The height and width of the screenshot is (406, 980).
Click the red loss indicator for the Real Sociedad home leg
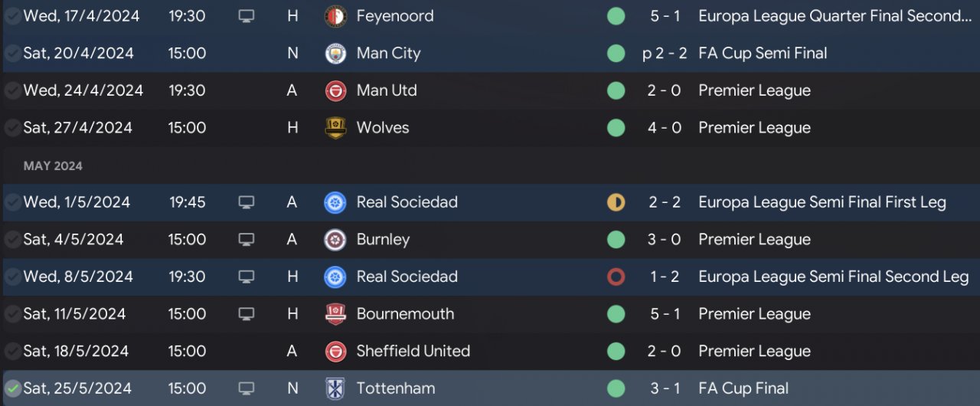pos(616,277)
